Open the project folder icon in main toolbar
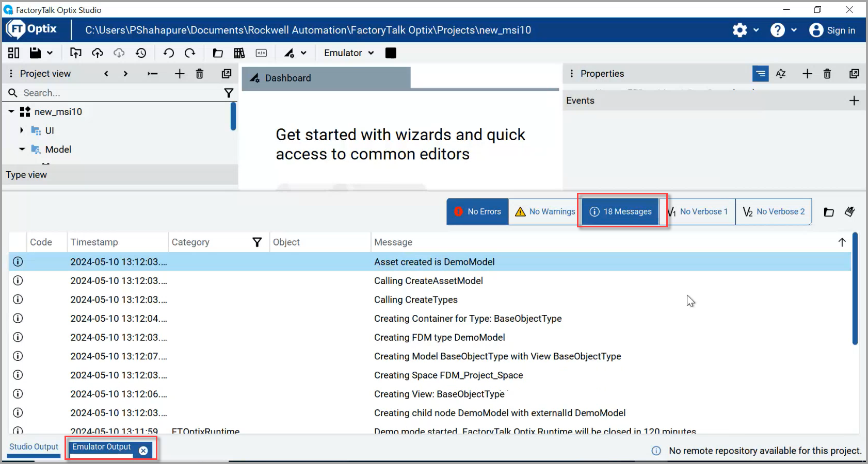 point(218,53)
